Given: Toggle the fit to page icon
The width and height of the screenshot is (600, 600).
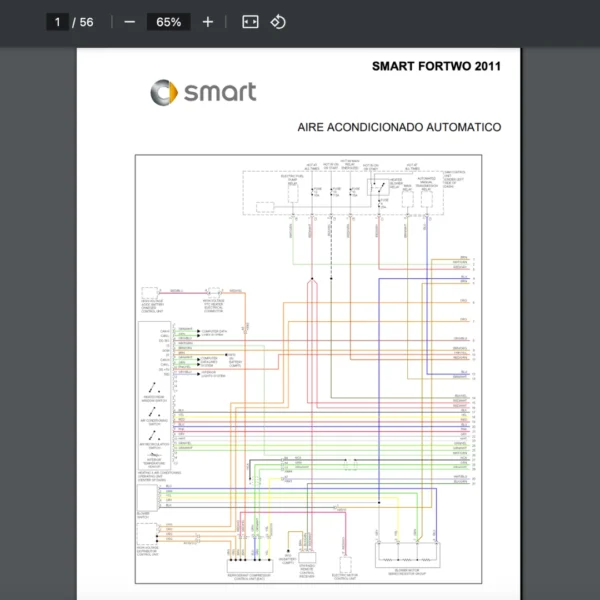Looking at the screenshot, I should click(250, 22).
